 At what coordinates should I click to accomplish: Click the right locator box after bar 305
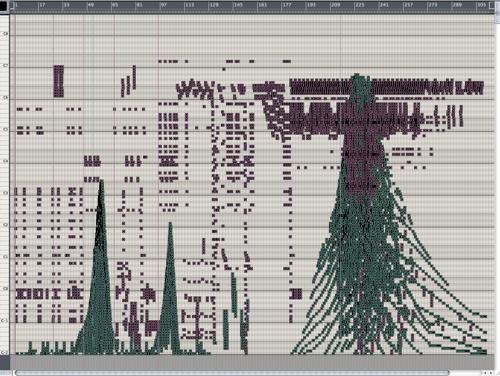(492, 5)
